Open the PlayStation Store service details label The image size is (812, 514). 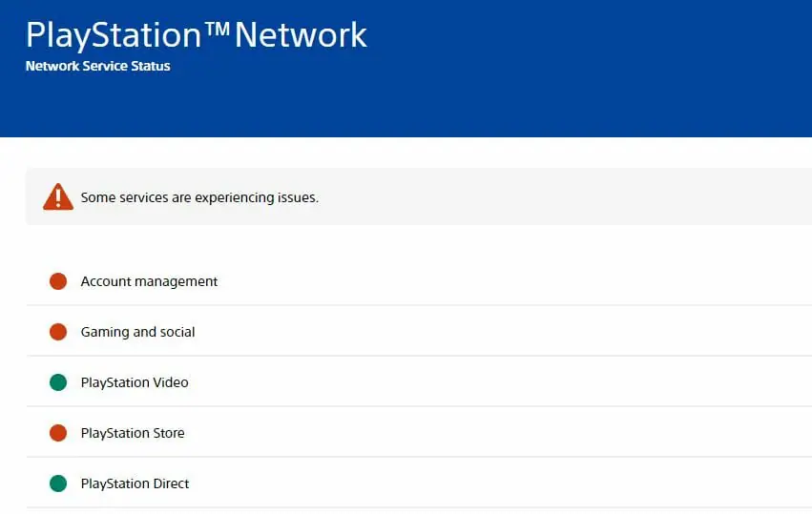133,433
